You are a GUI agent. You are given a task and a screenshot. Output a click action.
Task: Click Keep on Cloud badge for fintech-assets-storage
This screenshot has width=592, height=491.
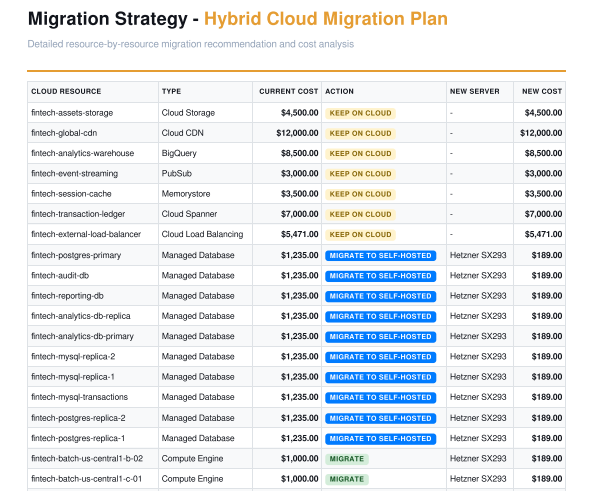(360, 113)
